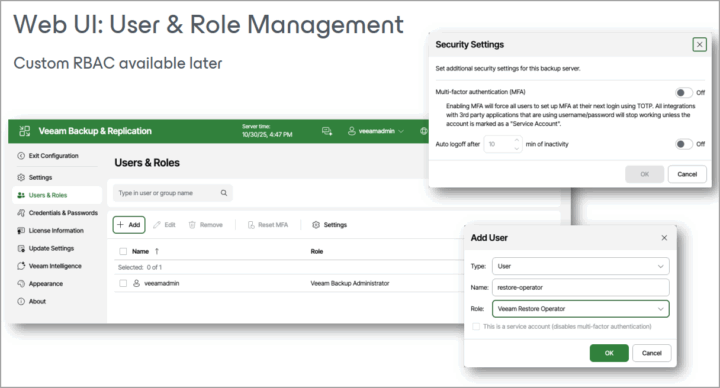Click the Remove toolbar button
Viewport: 720px width, 388px height.
(206, 225)
